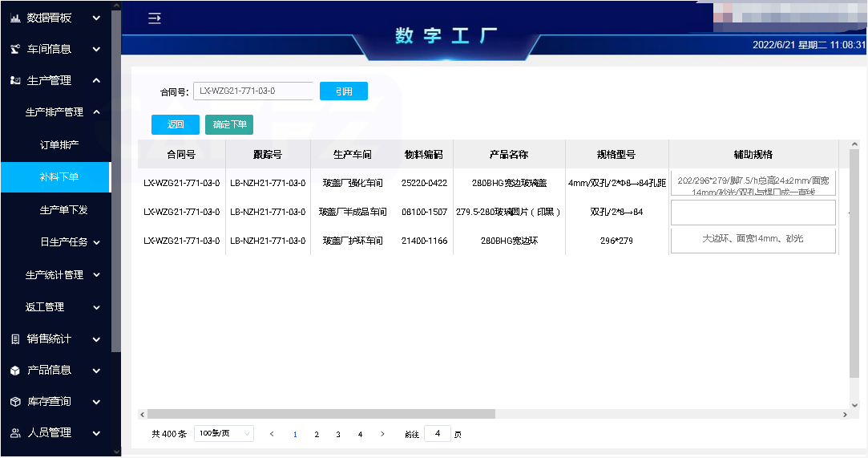
Task: Click the 返回 back button
Action: (176, 124)
